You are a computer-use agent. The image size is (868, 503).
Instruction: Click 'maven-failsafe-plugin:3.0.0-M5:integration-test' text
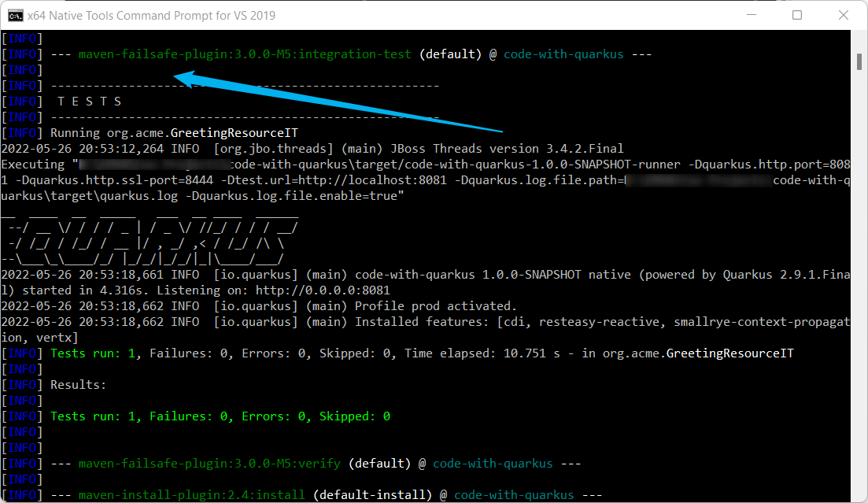coord(245,54)
